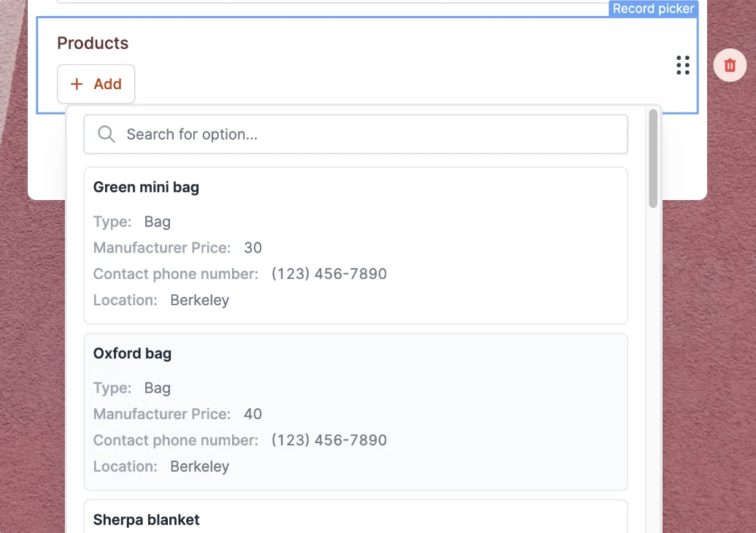Click the Add button under Products
Viewport: 756px width, 533px height.
[96, 83]
